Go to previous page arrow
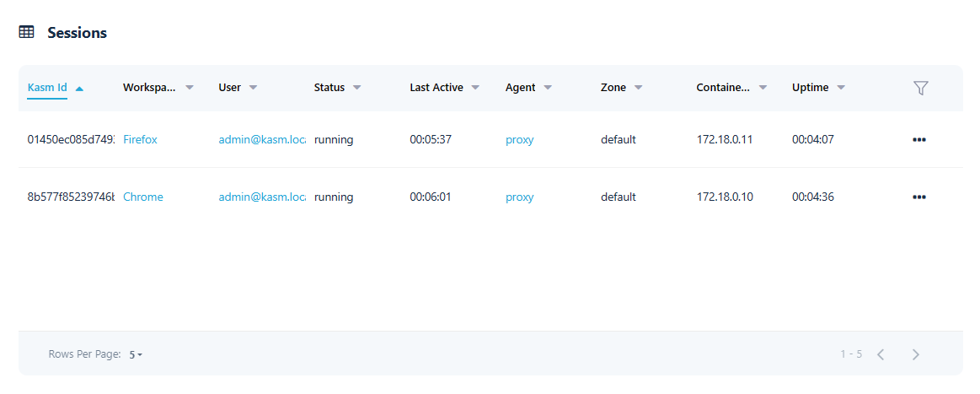The width and height of the screenshot is (980, 394). click(x=881, y=354)
